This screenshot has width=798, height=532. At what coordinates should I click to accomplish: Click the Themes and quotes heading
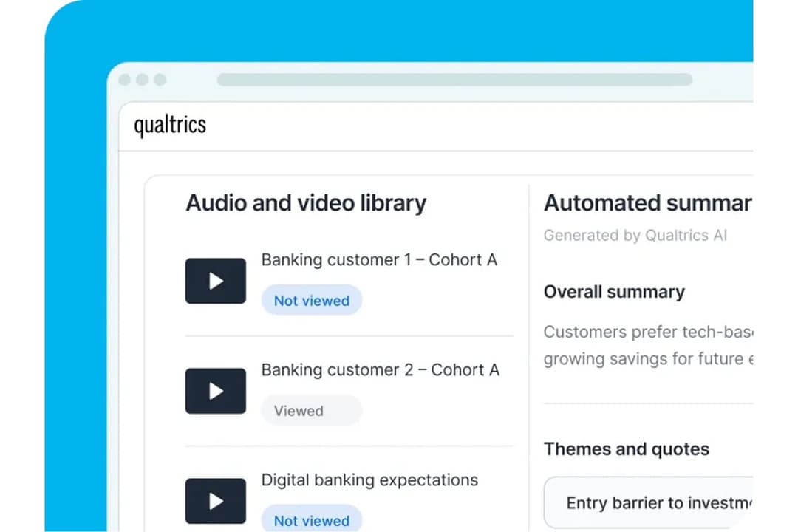coord(627,449)
